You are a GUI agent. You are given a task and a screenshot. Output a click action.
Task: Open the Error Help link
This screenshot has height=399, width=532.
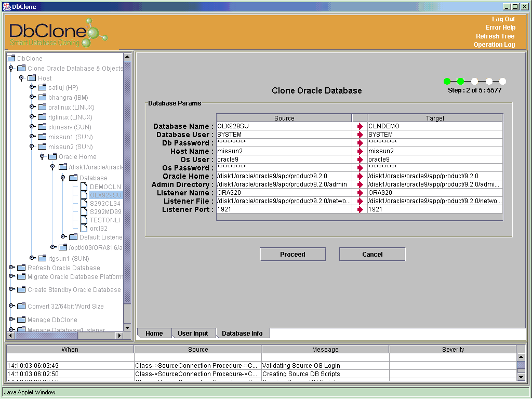500,28
